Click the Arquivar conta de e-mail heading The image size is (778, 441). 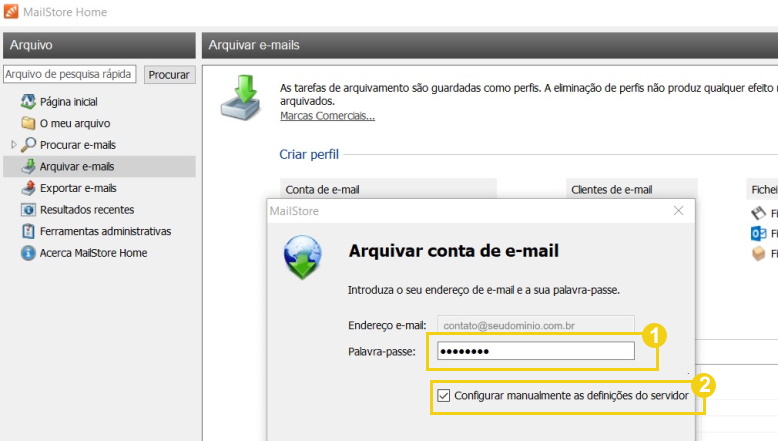(454, 251)
